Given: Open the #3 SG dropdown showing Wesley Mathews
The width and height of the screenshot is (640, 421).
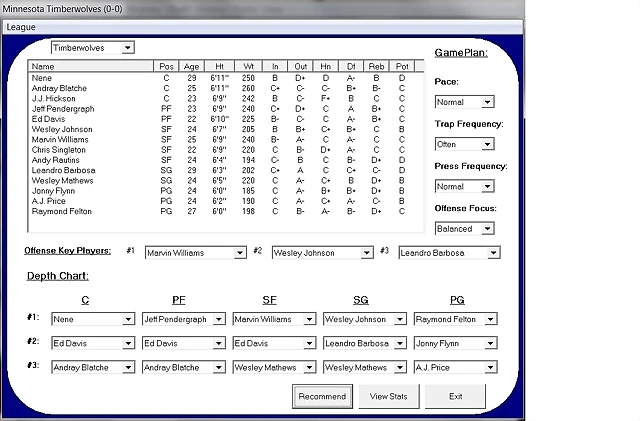Looking at the screenshot, I should (365, 367).
